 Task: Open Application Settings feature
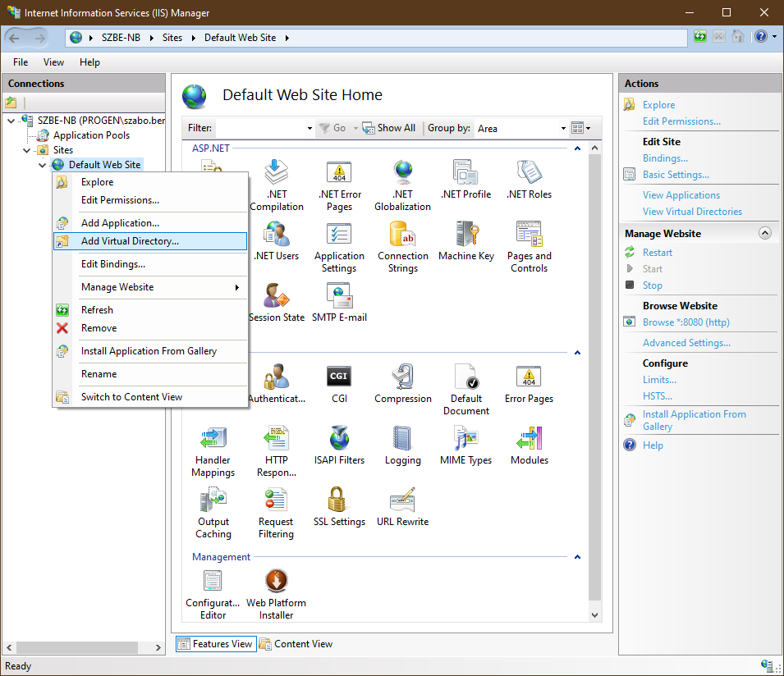coord(340,247)
